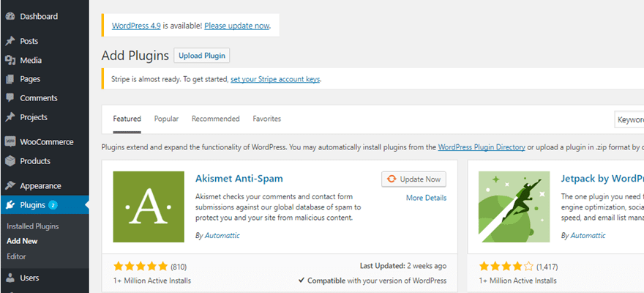
Task: Open More Details link for Akismet
Action: click(x=426, y=198)
